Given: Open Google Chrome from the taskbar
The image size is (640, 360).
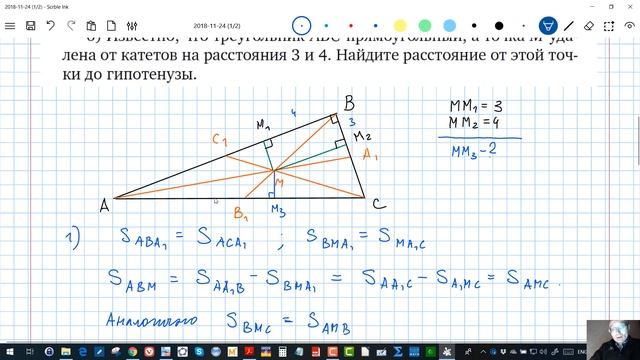Looking at the screenshot, I should 132,352.
